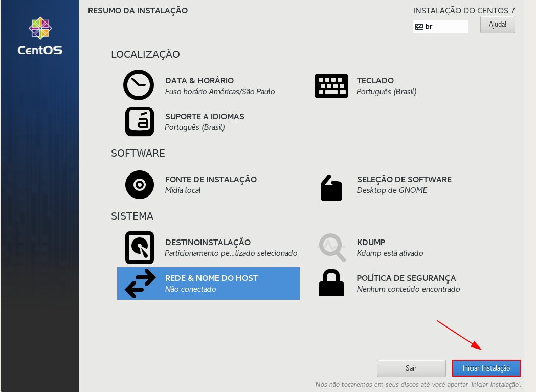This screenshot has height=392, width=536.
Task: Click 'Nenhum conteúdo encontrado' status text
Action: [x=409, y=289]
